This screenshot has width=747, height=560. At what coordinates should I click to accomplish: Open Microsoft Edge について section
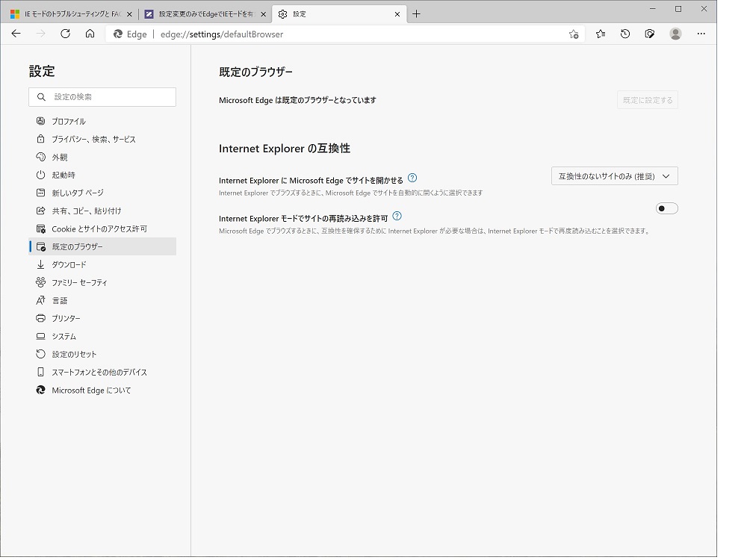(x=102, y=390)
